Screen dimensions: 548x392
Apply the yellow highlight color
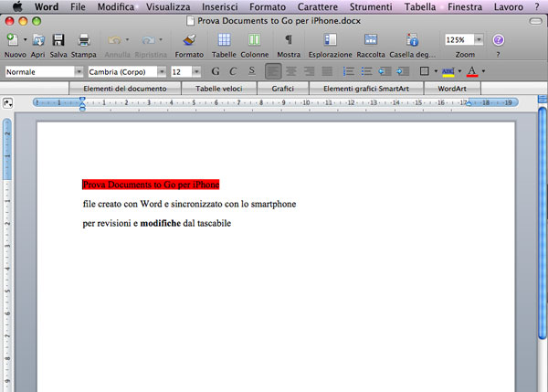pos(448,71)
